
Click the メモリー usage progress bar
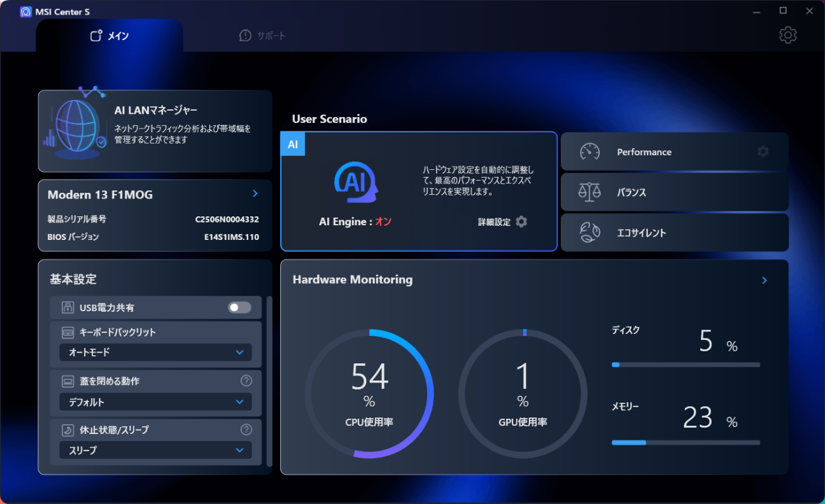click(686, 442)
